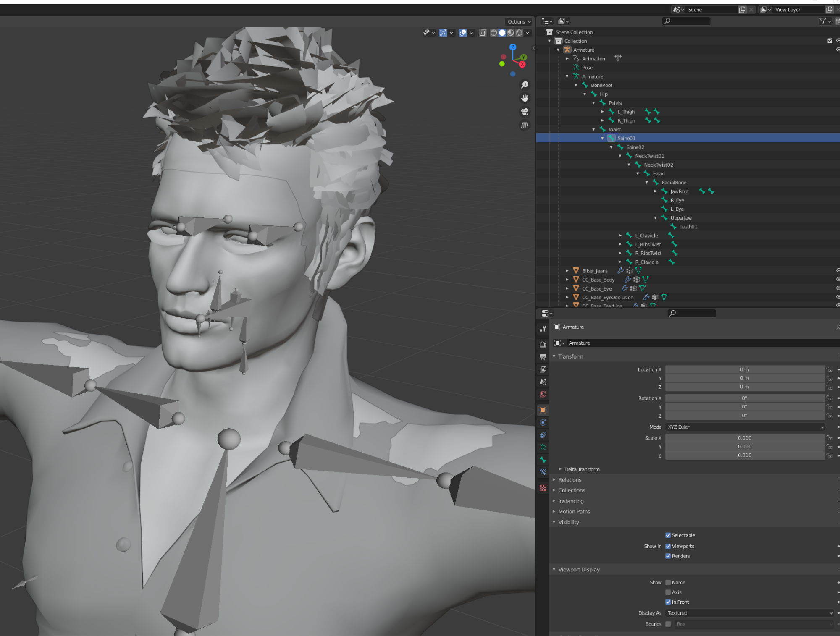Enable Show Axis checkbox

click(x=668, y=592)
